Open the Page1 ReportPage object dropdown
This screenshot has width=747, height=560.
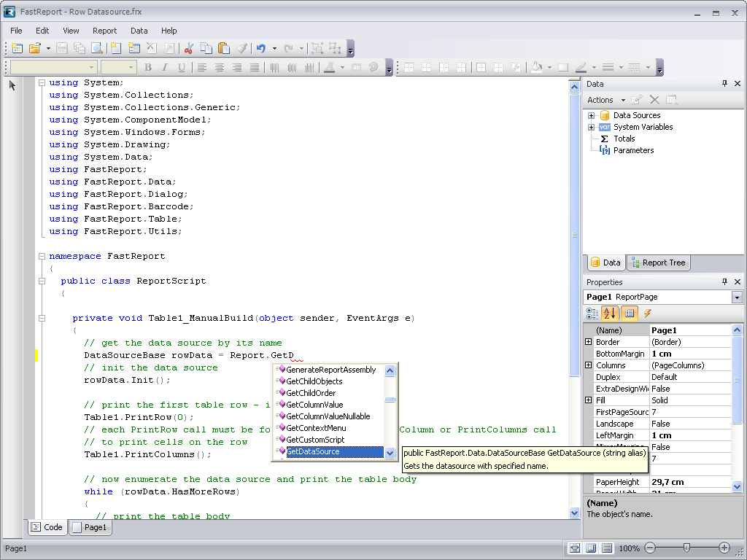point(737,297)
